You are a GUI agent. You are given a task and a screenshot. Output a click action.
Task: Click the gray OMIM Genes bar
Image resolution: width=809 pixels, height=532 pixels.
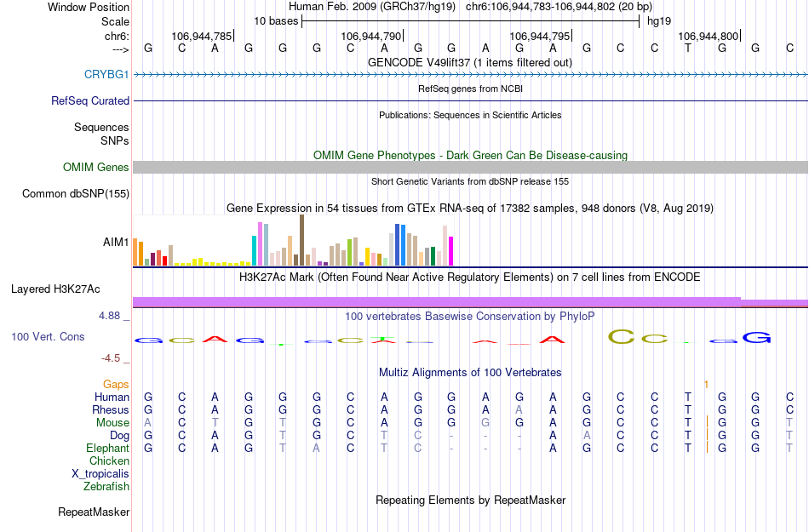click(x=470, y=167)
